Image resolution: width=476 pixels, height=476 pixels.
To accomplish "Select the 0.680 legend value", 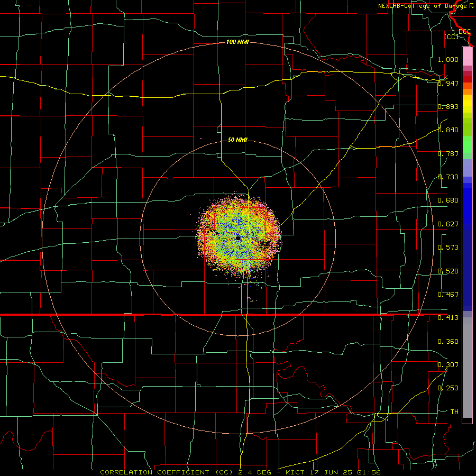I will point(448,200).
